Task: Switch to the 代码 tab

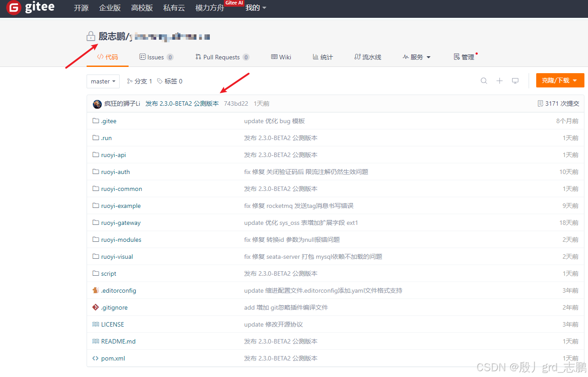Action: (108, 57)
